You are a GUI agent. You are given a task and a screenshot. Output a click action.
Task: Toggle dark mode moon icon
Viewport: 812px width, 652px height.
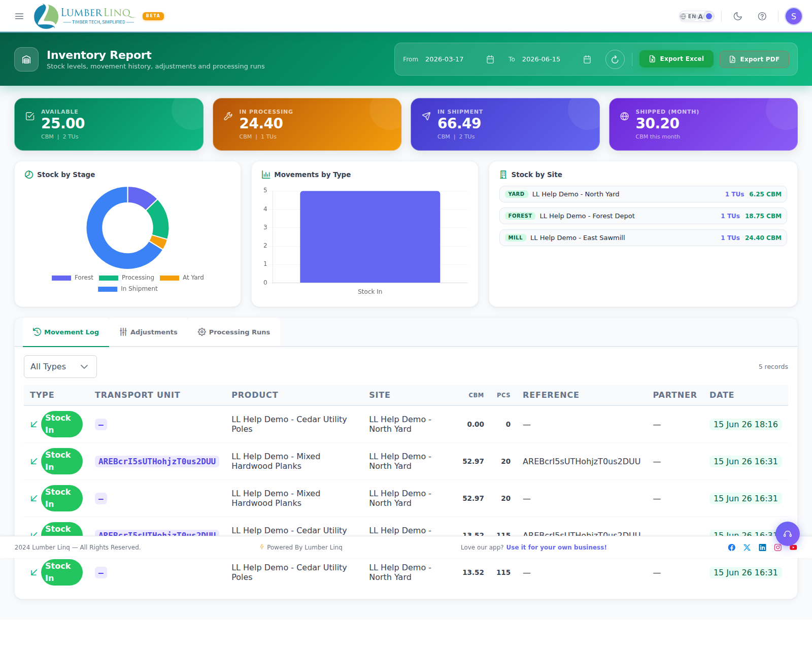pyautogui.click(x=738, y=16)
